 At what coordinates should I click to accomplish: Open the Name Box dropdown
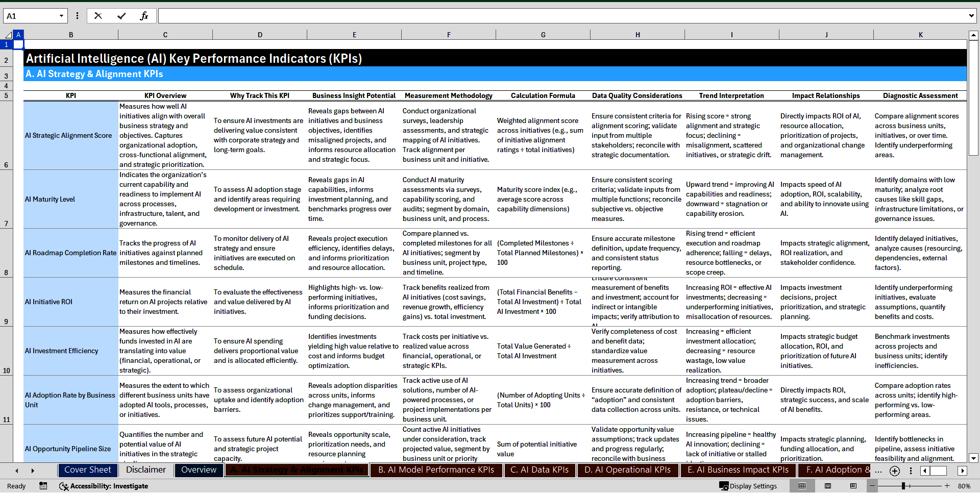pyautogui.click(x=61, y=15)
